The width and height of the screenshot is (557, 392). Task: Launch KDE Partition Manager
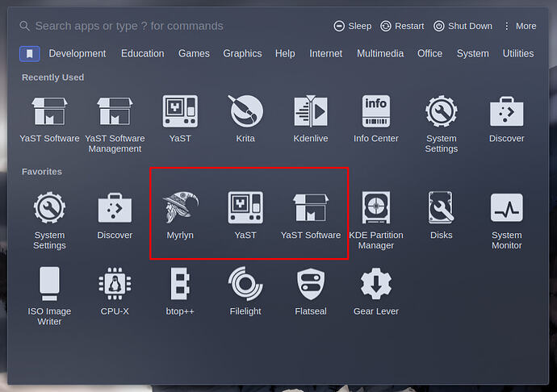[376, 221]
